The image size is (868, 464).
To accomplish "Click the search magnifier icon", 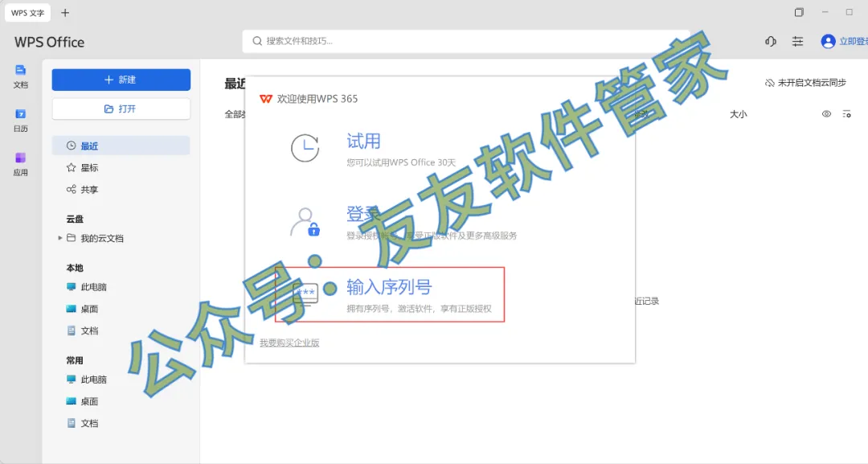I will pyautogui.click(x=257, y=41).
